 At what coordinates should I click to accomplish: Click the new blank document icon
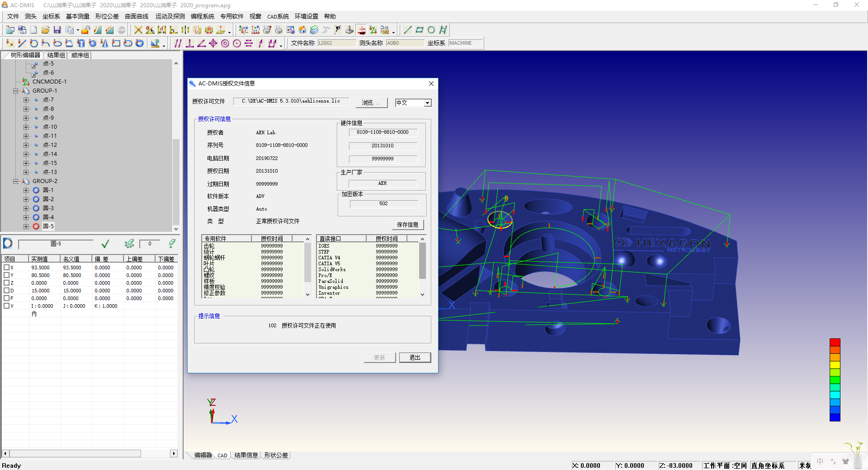(34, 30)
